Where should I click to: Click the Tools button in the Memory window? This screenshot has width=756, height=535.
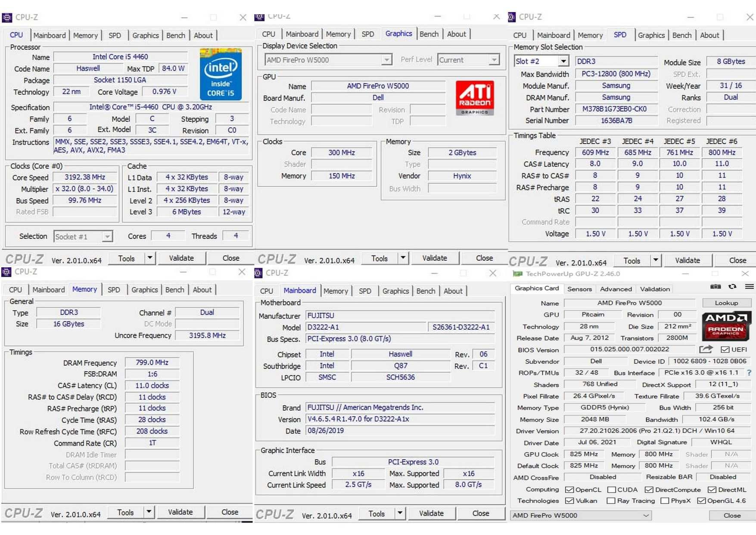[125, 512]
